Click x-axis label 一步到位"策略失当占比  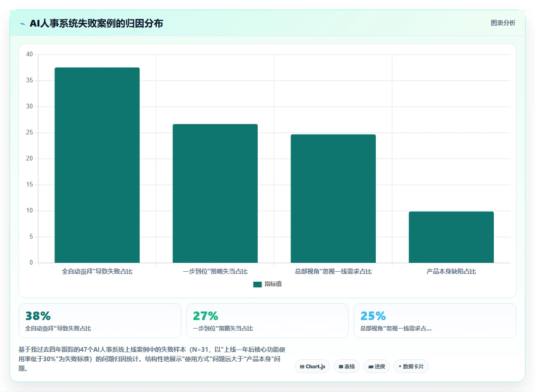(215, 271)
